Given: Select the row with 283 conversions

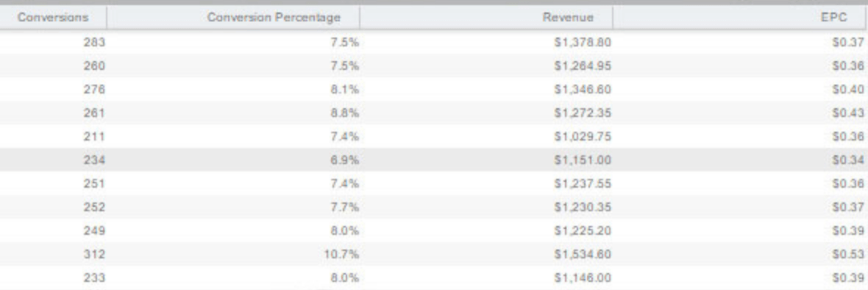Looking at the screenshot, I should 434,42.
